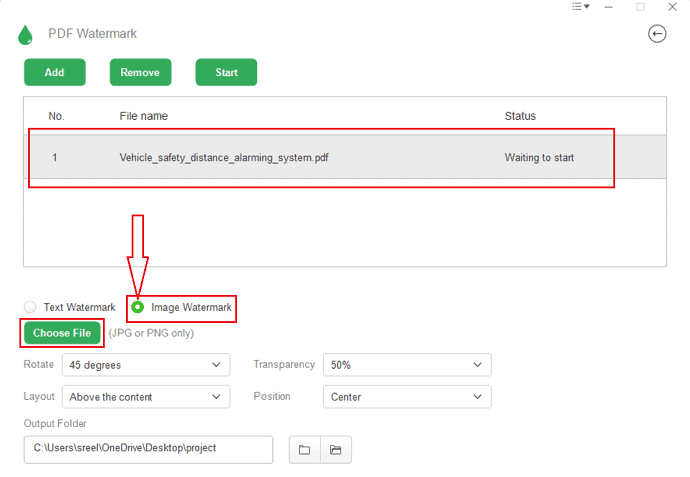Click the green Choose File button
The image size is (690, 477).
62,333
